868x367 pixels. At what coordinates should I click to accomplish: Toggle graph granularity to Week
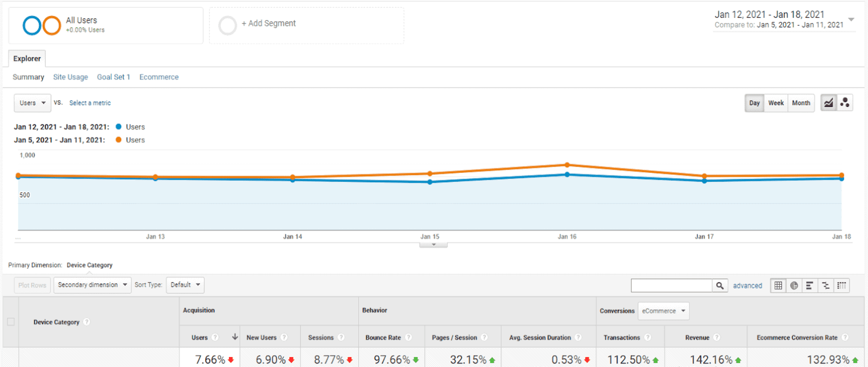coord(775,103)
